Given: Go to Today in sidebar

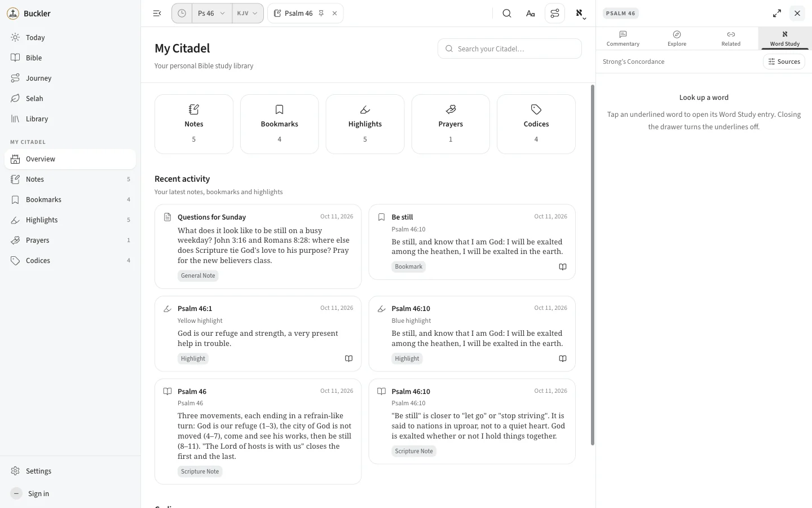Looking at the screenshot, I should [70, 38].
